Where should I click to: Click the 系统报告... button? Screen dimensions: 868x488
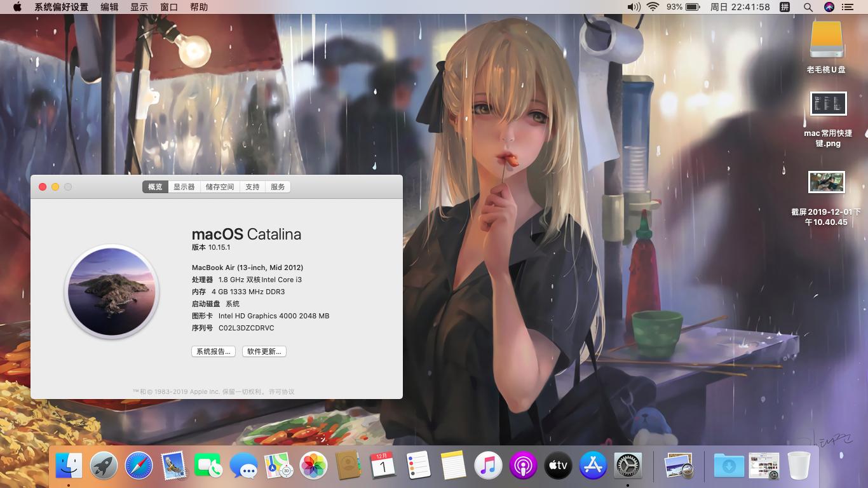click(214, 351)
